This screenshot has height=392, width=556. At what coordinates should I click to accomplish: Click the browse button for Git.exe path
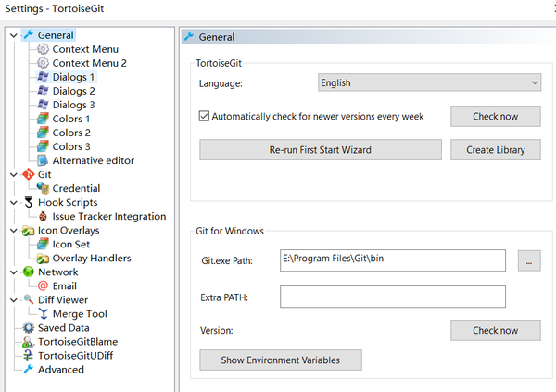(x=528, y=260)
